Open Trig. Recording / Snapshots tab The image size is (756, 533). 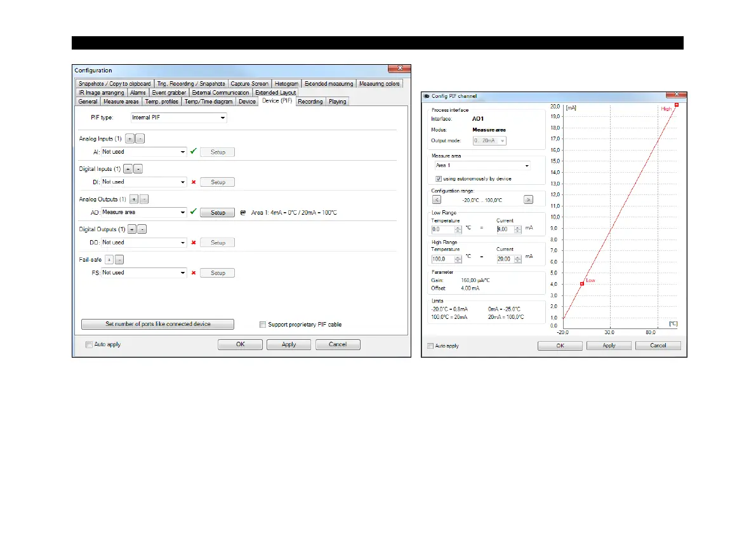[191, 84]
